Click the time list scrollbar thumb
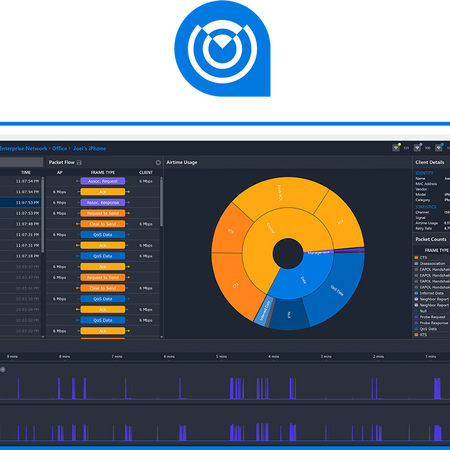 (43, 215)
